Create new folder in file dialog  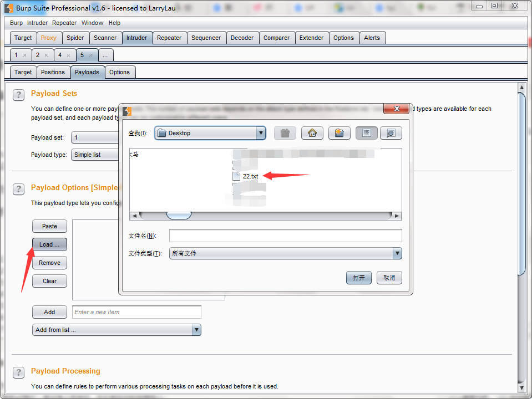340,133
